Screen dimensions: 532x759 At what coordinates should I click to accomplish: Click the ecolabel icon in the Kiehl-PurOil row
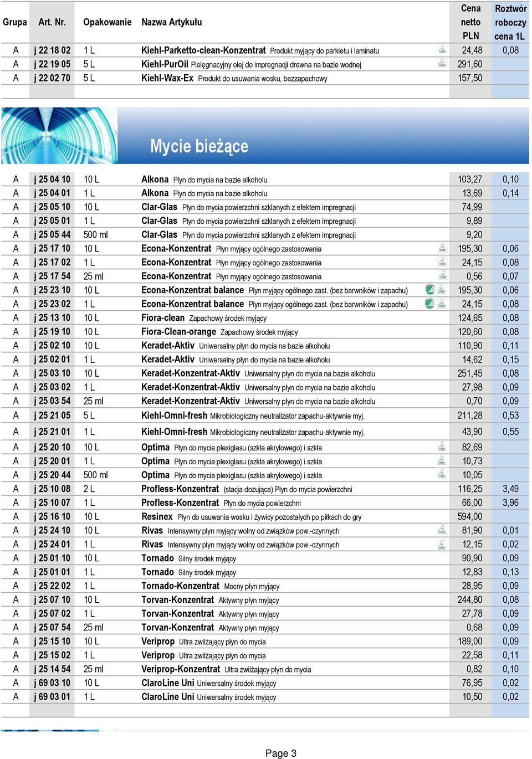[442, 64]
